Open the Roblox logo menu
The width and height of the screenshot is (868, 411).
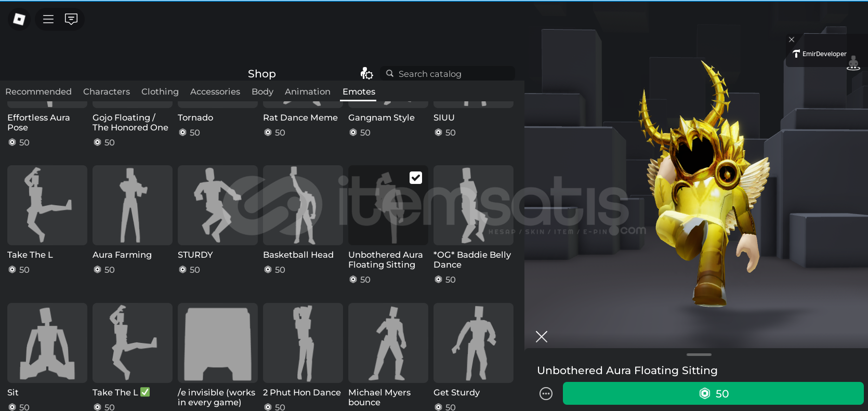click(19, 19)
